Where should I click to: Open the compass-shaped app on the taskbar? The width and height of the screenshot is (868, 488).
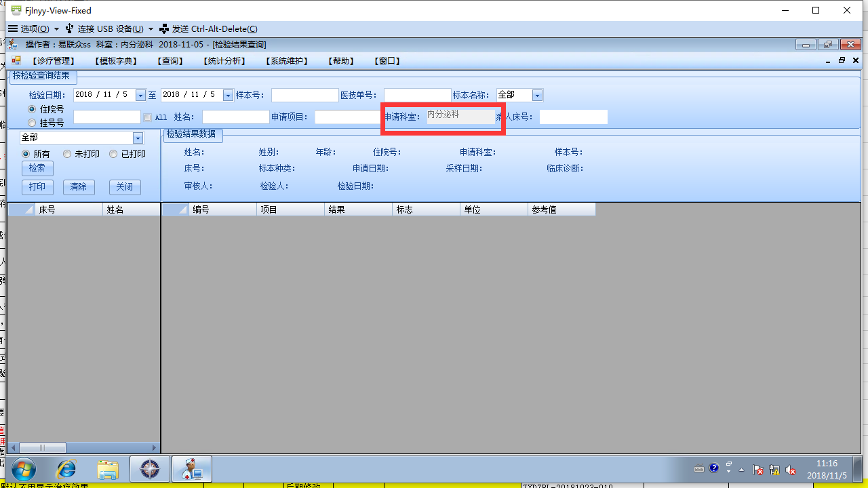tap(150, 469)
